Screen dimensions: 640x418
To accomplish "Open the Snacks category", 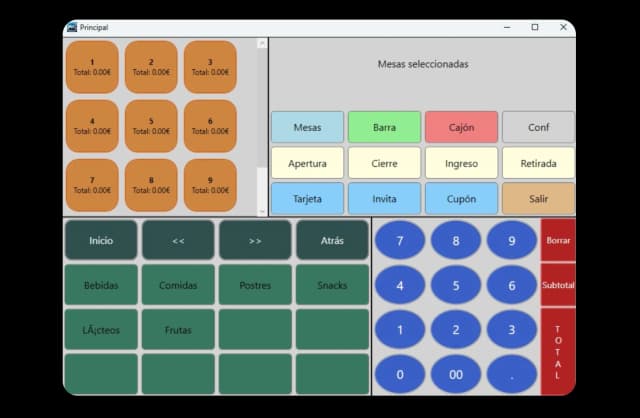I will click(x=332, y=285).
